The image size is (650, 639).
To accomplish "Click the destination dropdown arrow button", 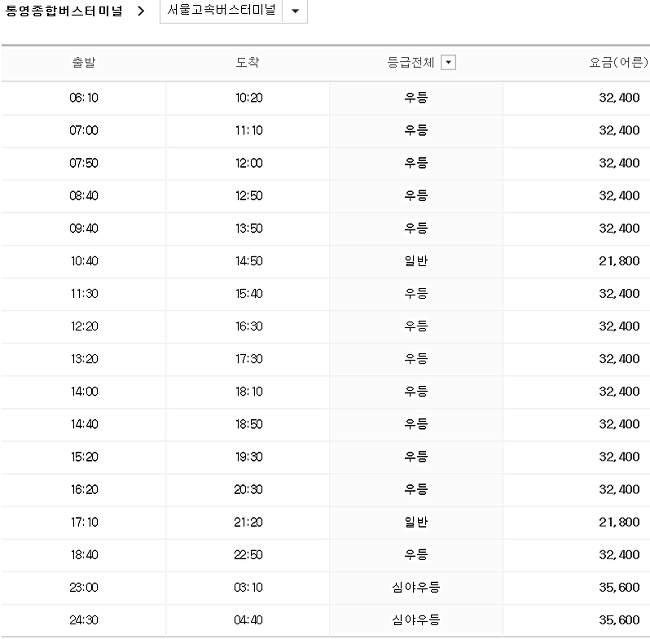I will (x=295, y=11).
